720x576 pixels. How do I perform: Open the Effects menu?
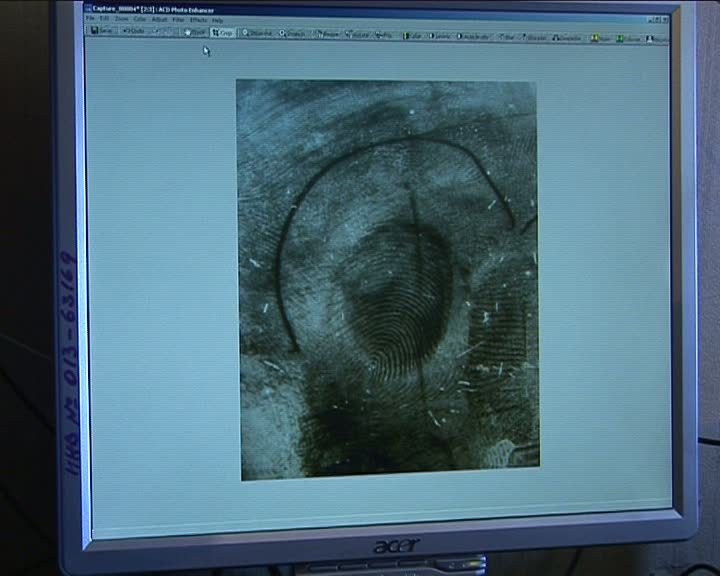tap(198, 20)
